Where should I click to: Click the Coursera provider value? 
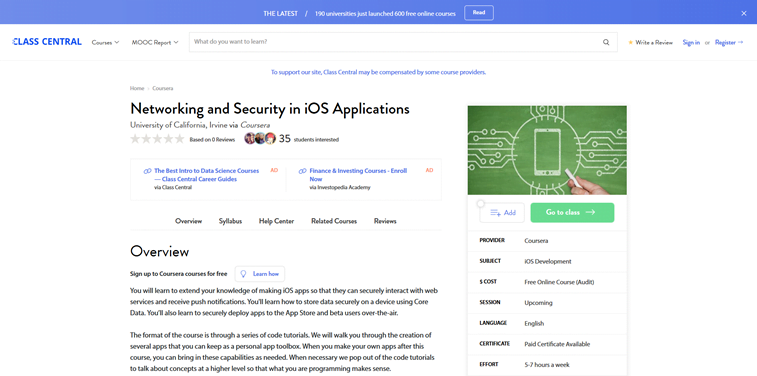[536, 240]
